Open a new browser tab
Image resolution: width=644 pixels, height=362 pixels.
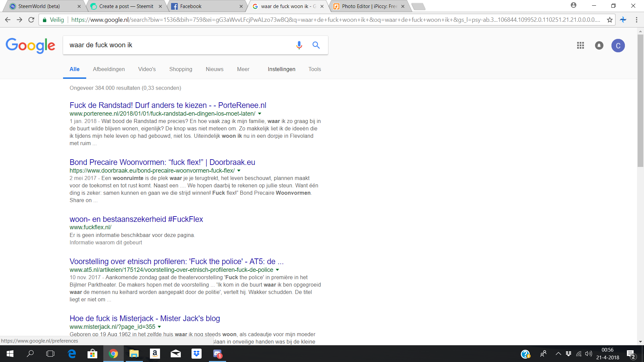click(x=418, y=6)
